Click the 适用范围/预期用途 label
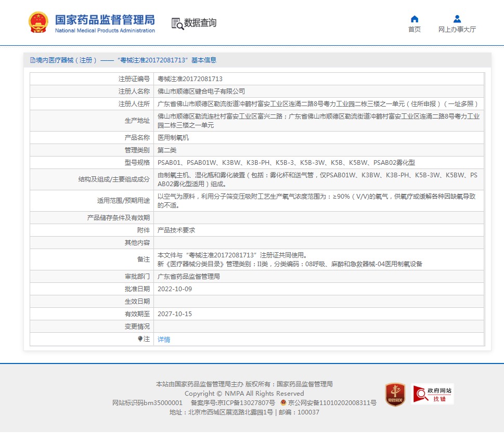 pos(123,201)
